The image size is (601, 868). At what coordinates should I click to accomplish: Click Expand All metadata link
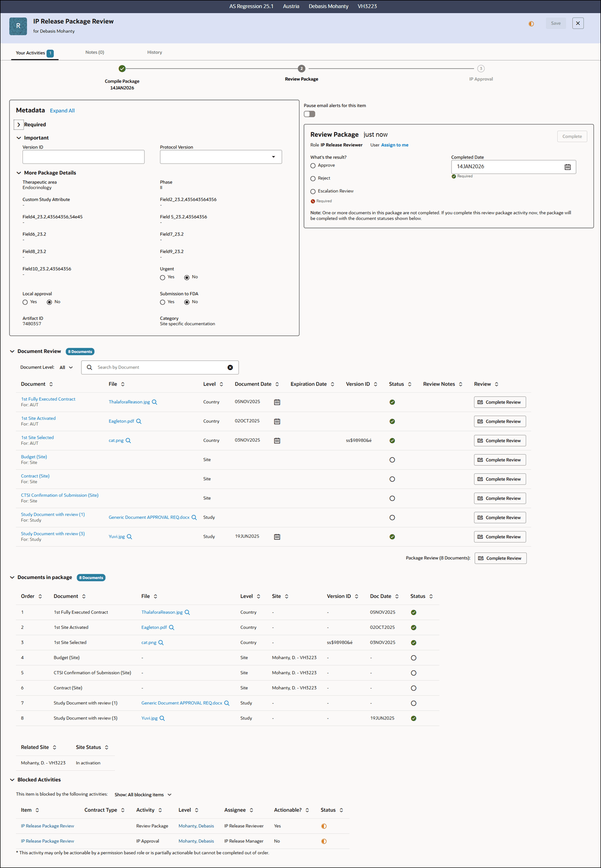pos(62,111)
